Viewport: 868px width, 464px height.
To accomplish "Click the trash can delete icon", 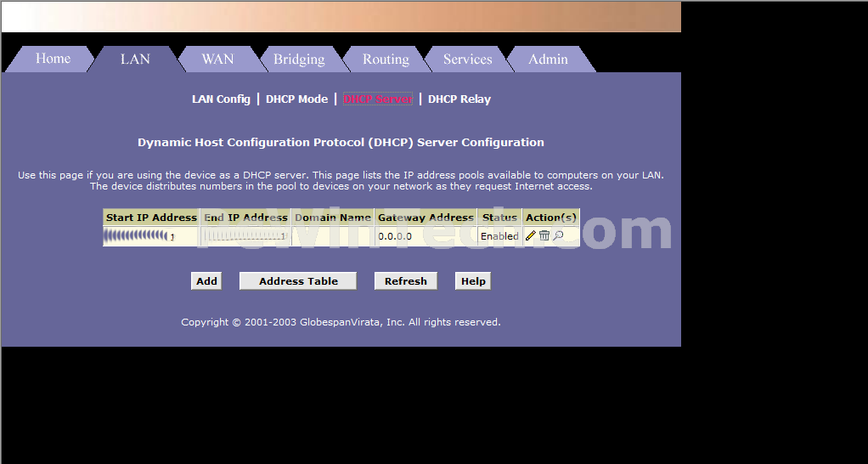I will 544,236.
